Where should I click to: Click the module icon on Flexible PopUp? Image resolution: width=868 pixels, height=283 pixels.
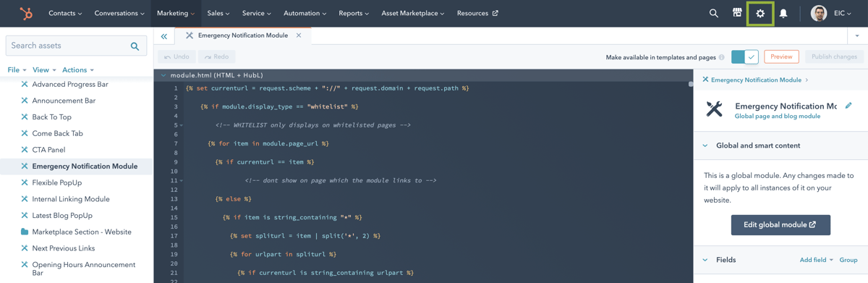pyautogui.click(x=25, y=182)
